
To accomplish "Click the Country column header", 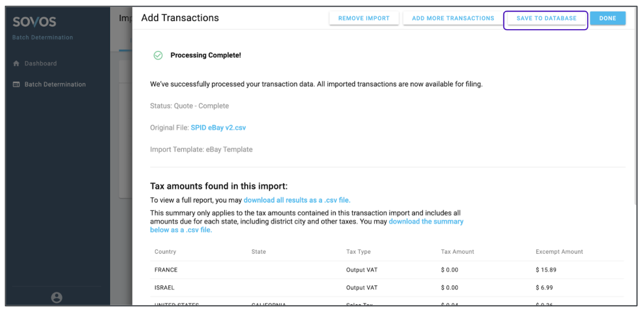I will coord(165,252).
